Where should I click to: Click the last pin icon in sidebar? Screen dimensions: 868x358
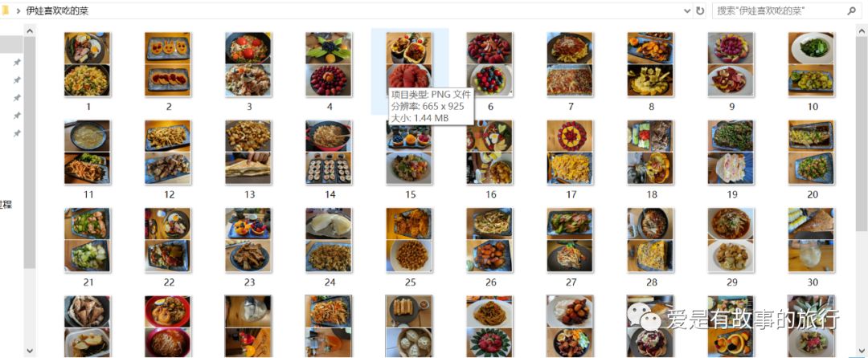click(17, 133)
